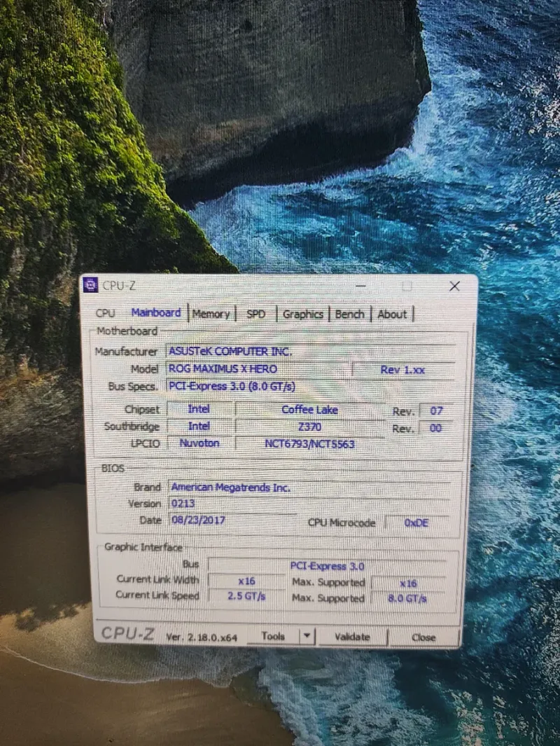560x746 pixels.
Task: Click the Coffee Lake chipset value
Action: (x=310, y=410)
